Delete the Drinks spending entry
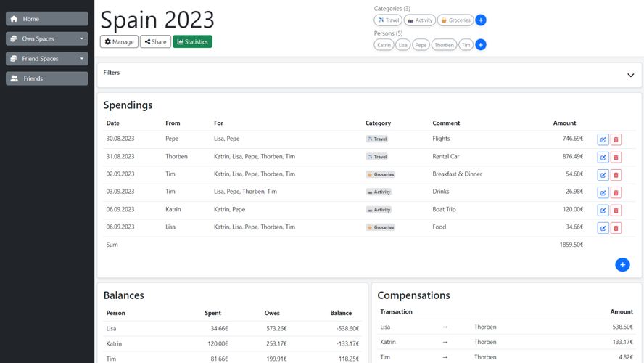The image size is (644, 363). point(616,192)
